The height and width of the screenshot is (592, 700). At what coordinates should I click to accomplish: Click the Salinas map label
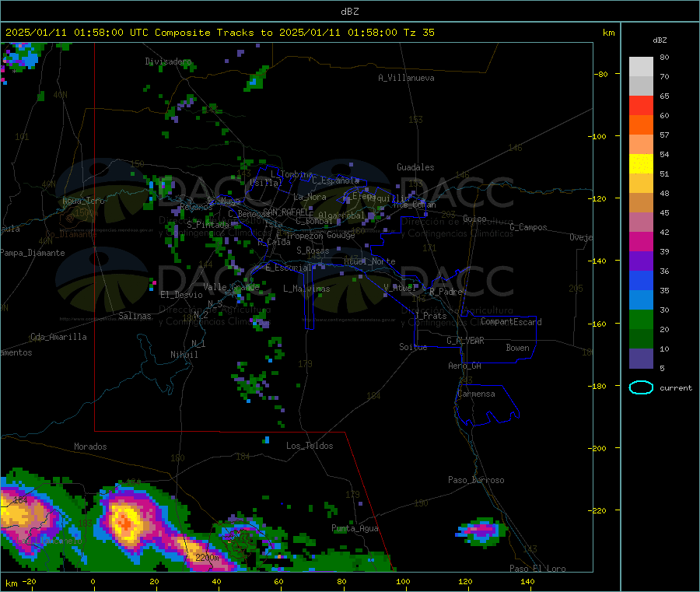click(135, 316)
